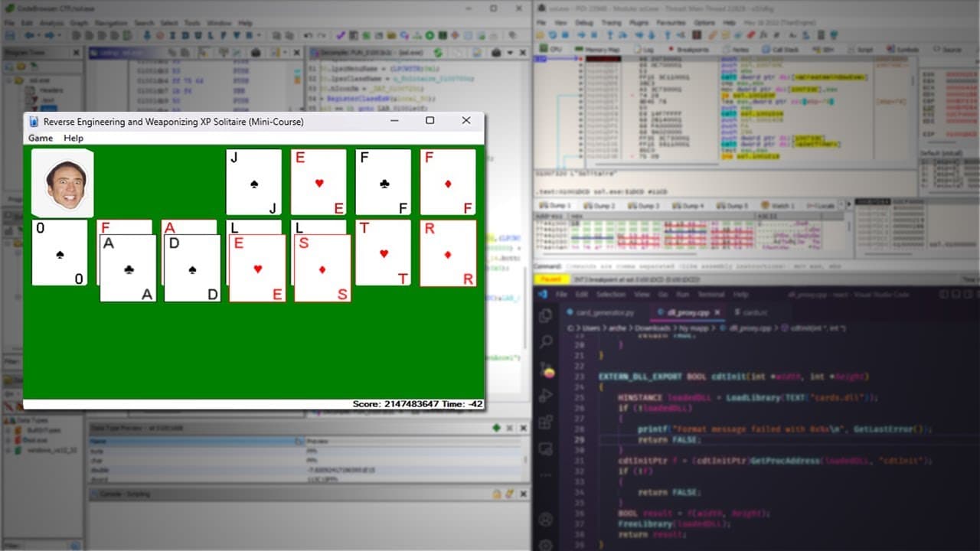Viewport: 980px width, 551px height.
Task: Click the face-image deck card in Solitaire
Action: click(63, 184)
